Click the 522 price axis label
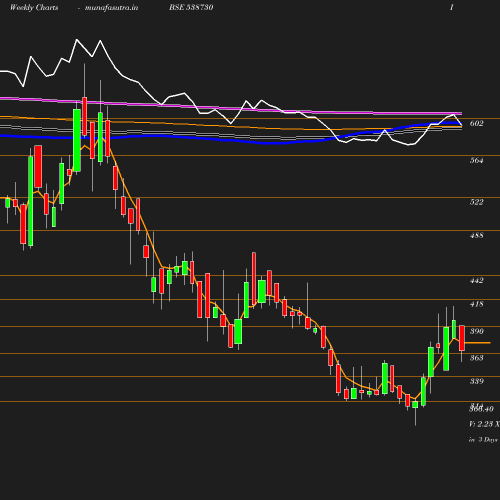Screen dimensions: 500x500 (476, 202)
